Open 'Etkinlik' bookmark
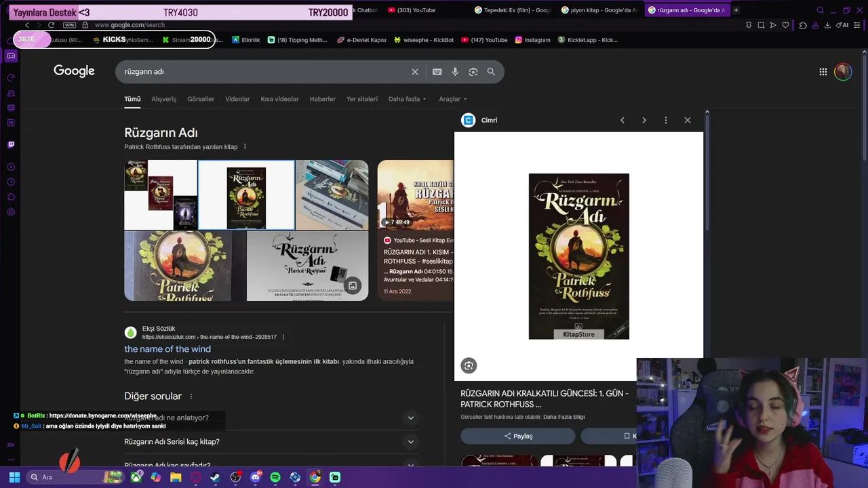 [x=245, y=40]
